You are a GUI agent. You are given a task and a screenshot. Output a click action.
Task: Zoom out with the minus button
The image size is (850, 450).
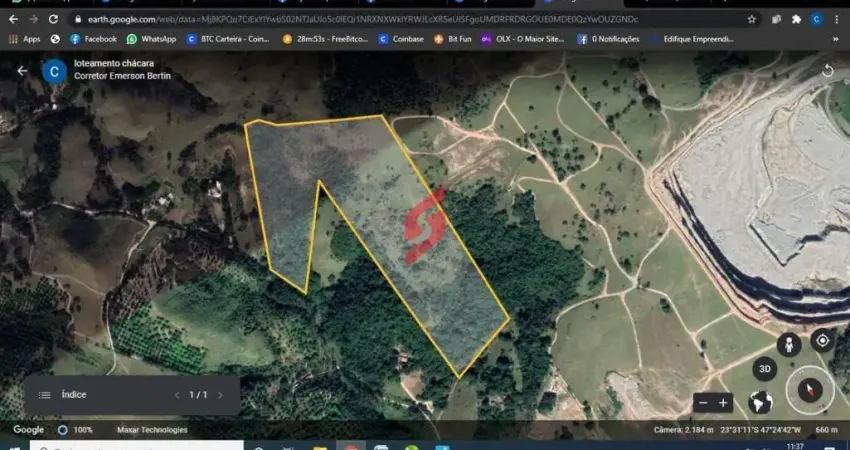pos(703,403)
